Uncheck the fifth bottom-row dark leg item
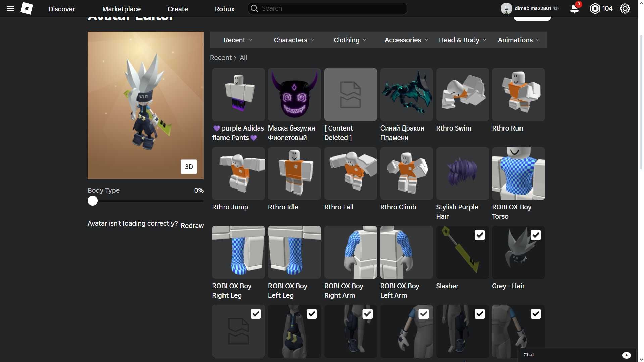644x362 pixels. [480, 314]
